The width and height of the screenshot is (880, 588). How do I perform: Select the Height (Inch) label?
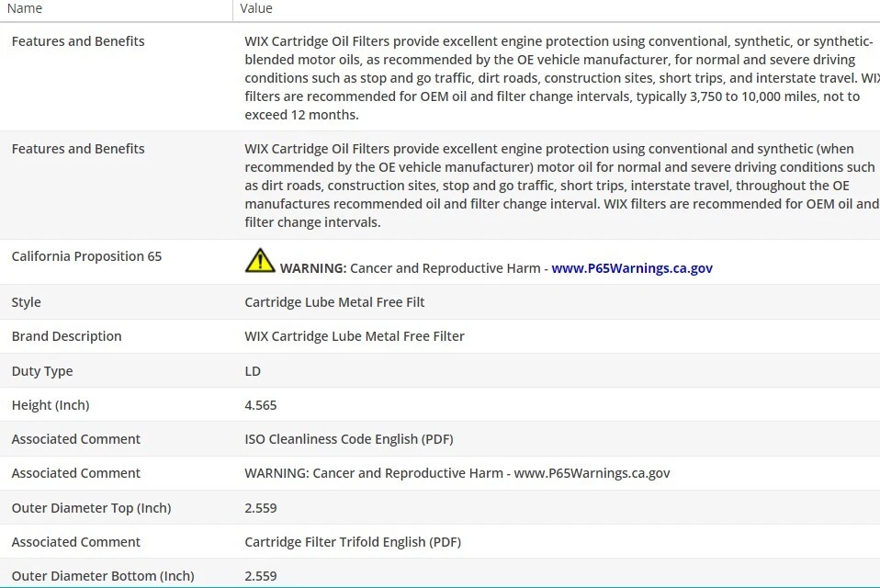[x=51, y=405]
